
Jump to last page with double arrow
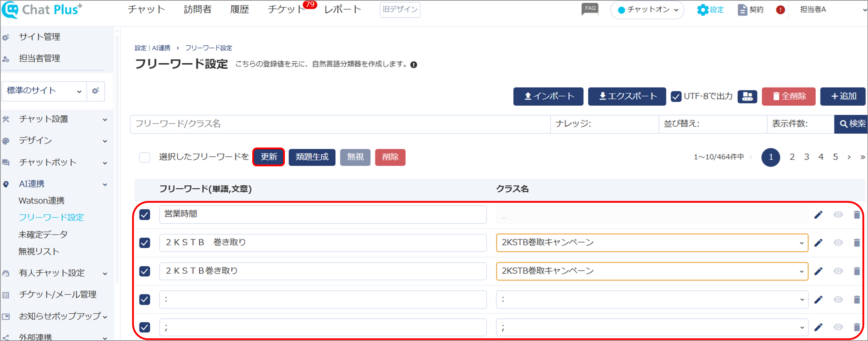(862, 157)
